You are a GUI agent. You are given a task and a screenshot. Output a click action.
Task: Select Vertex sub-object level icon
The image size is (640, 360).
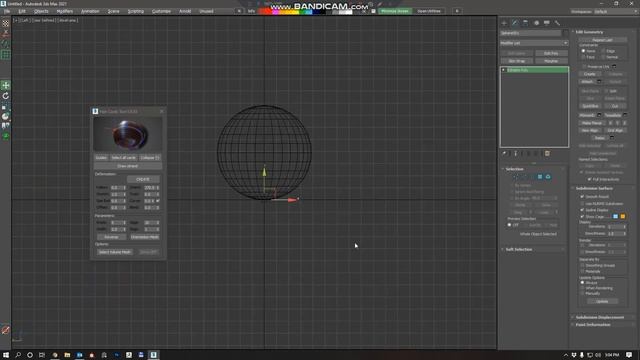(x=515, y=177)
